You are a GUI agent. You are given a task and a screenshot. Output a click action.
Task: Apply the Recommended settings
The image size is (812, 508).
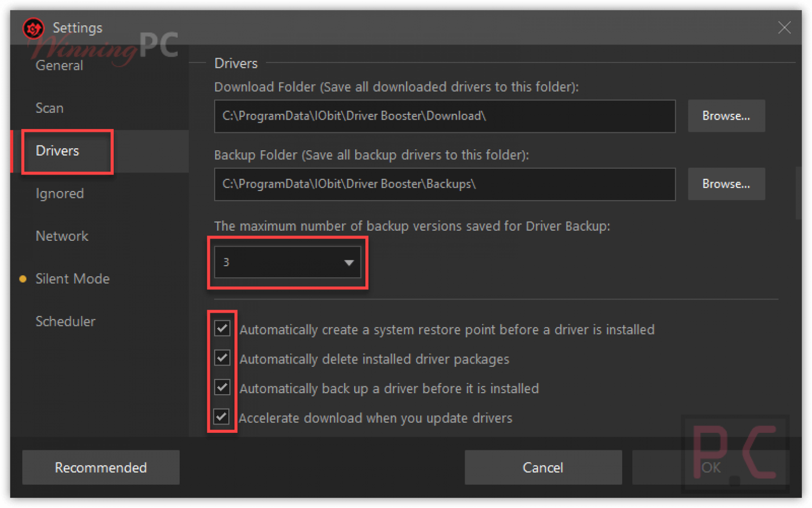100,467
